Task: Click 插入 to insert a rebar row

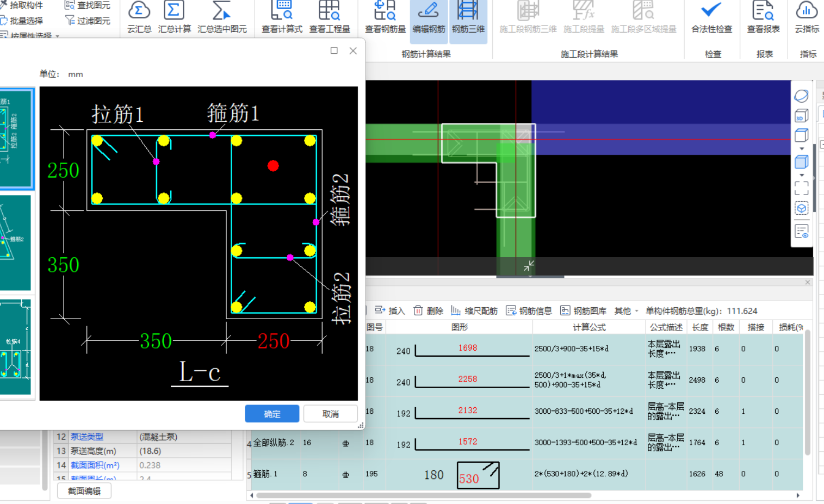Action: pyautogui.click(x=390, y=310)
